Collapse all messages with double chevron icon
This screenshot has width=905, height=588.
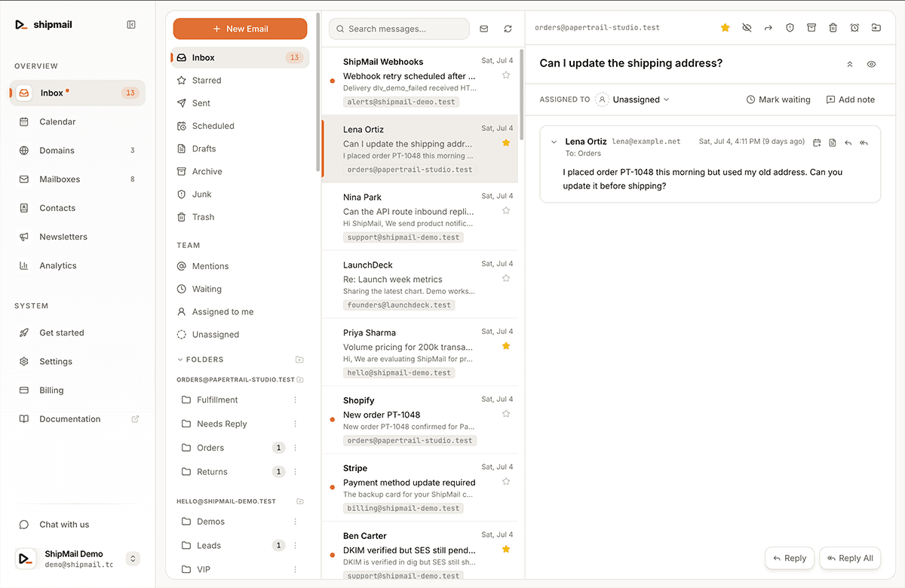click(x=850, y=64)
